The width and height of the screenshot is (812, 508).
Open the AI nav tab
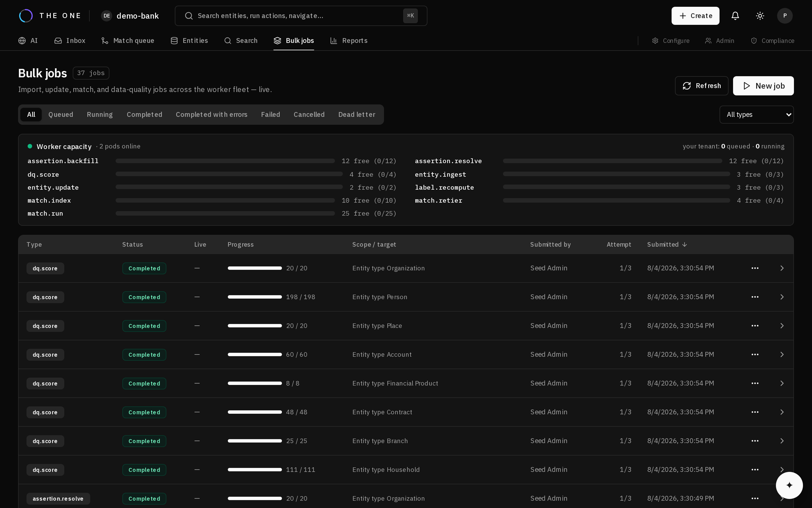click(x=28, y=41)
